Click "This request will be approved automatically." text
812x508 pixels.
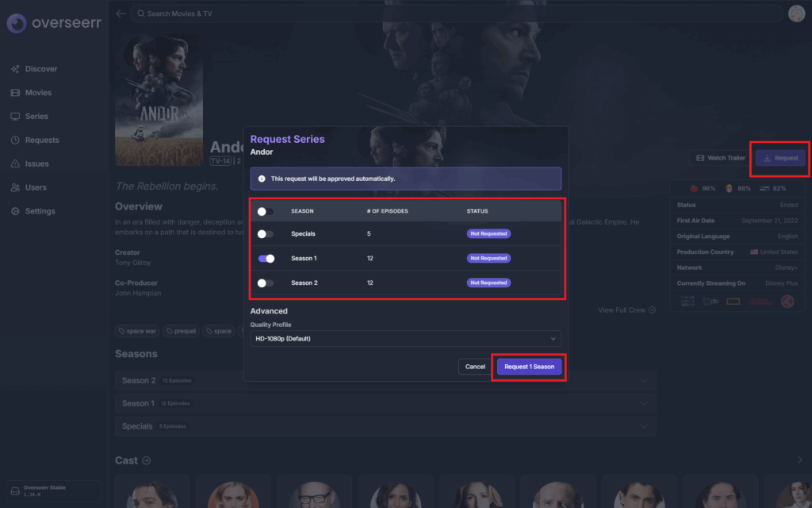click(x=333, y=179)
